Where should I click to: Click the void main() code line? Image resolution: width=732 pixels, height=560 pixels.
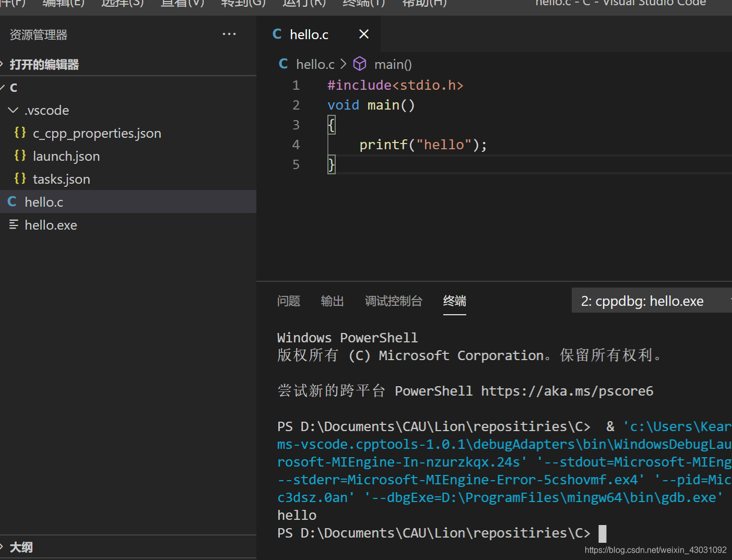click(371, 105)
